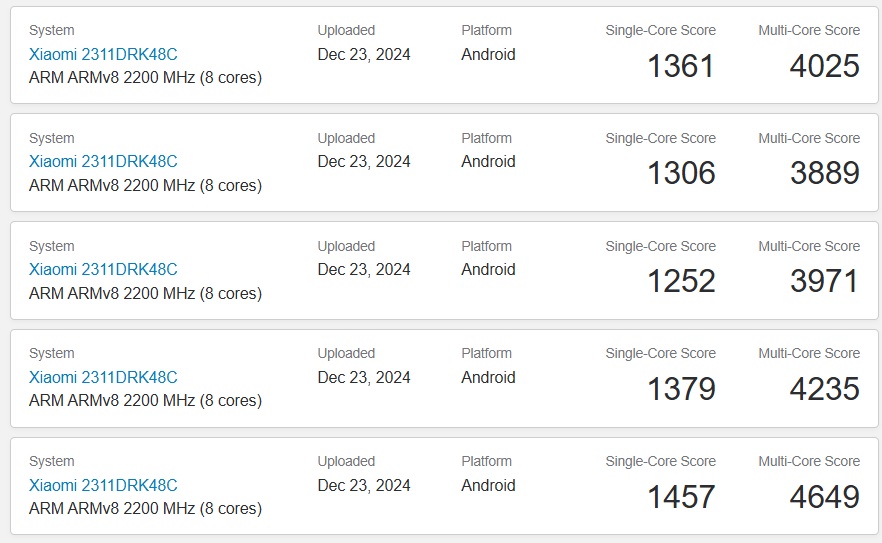Open Xiaomi 2311DRK48C link scoring 1306 single-core
The height and width of the screenshot is (543, 882).
pyautogui.click(x=103, y=161)
